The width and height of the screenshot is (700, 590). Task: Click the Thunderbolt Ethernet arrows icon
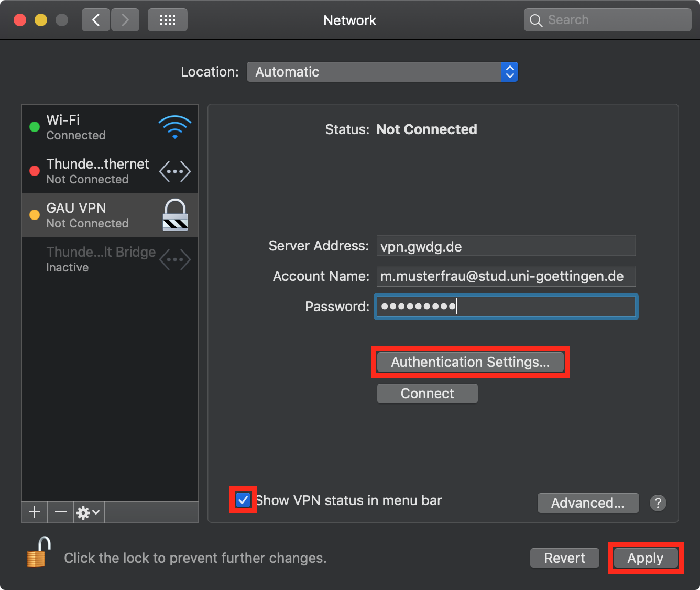175,171
